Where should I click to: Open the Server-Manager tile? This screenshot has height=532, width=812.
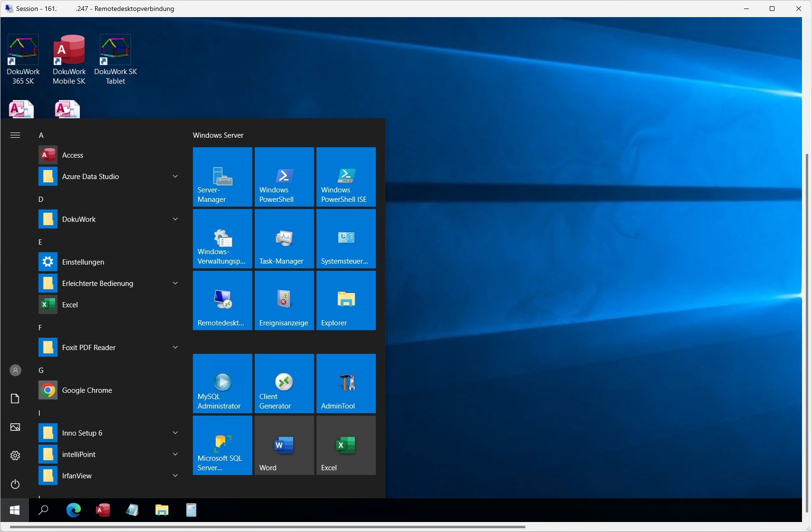(222, 177)
